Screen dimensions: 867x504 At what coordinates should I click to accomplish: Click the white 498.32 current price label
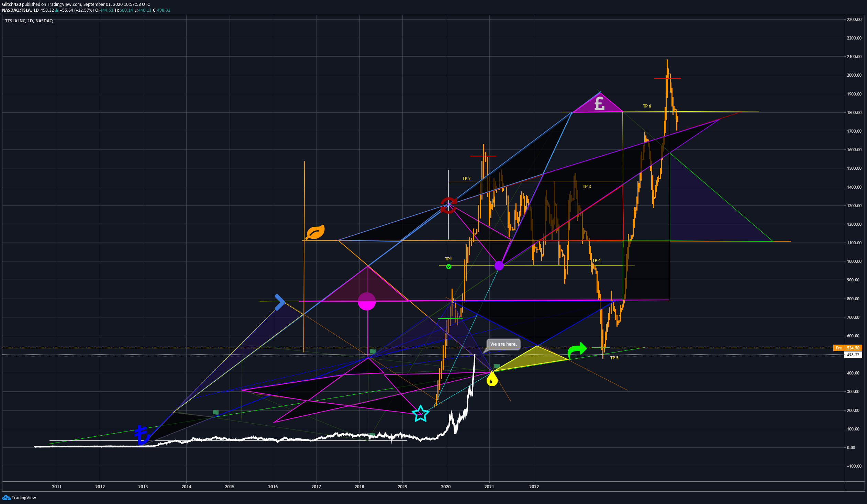tap(853, 355)
